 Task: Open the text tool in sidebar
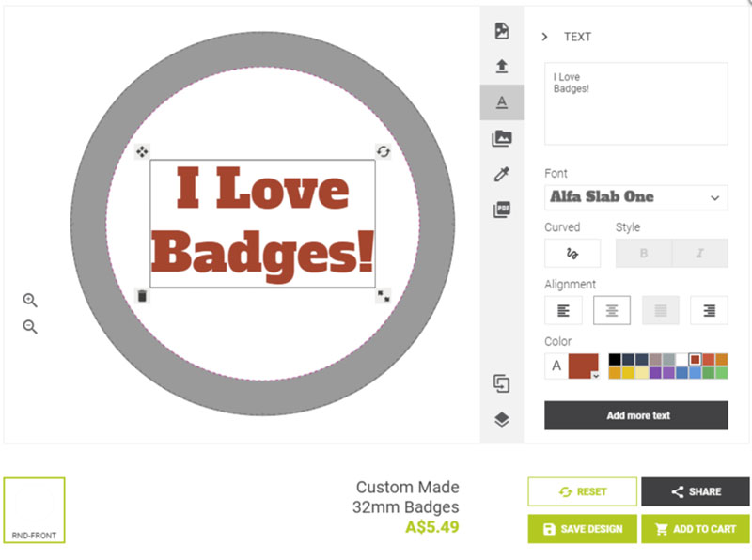click(502, 101)
